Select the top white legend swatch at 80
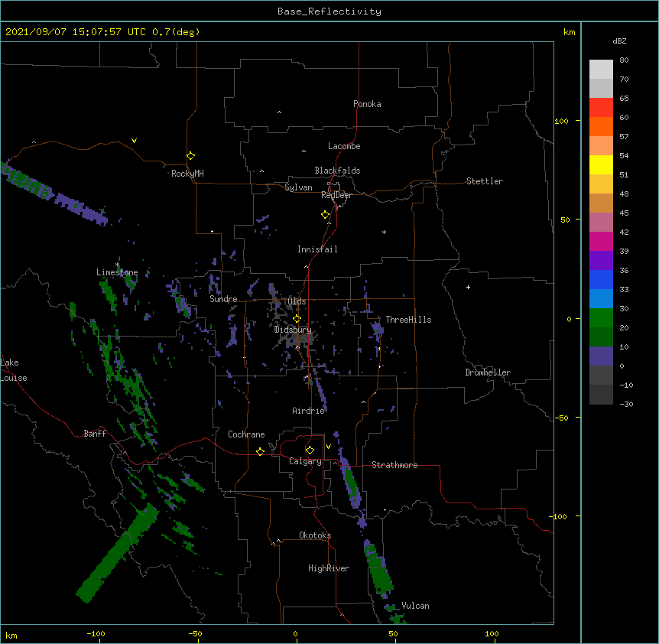This screenshot has height=644, width=659. pyautogui.click(x=601, y=70)
